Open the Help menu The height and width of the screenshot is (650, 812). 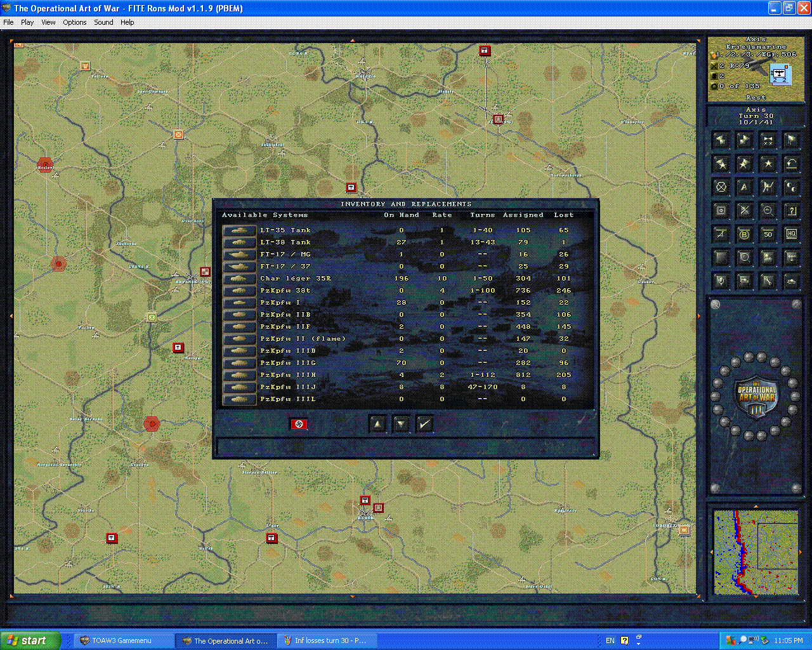pos(127,22)
